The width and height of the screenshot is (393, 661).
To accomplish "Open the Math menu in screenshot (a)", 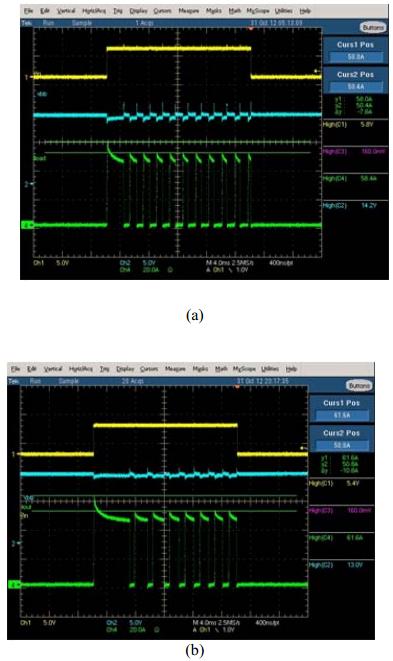I will point(234,11).
